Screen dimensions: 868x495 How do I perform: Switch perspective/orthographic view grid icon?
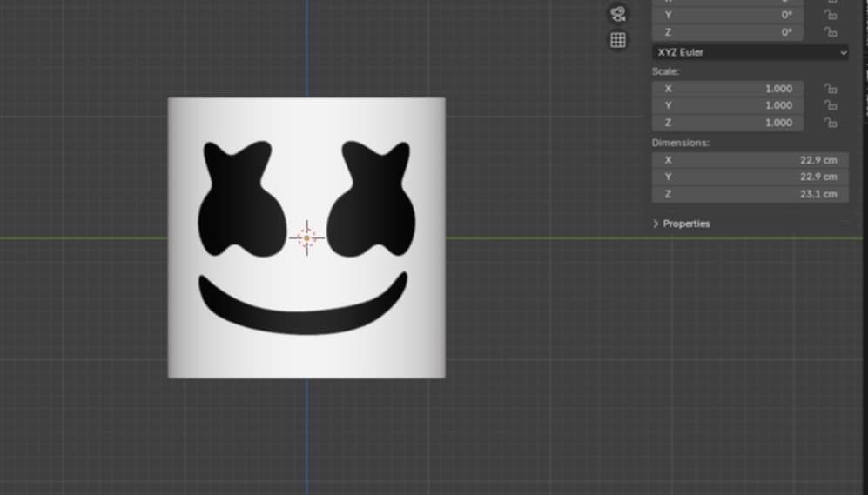(x=617, y=40)
